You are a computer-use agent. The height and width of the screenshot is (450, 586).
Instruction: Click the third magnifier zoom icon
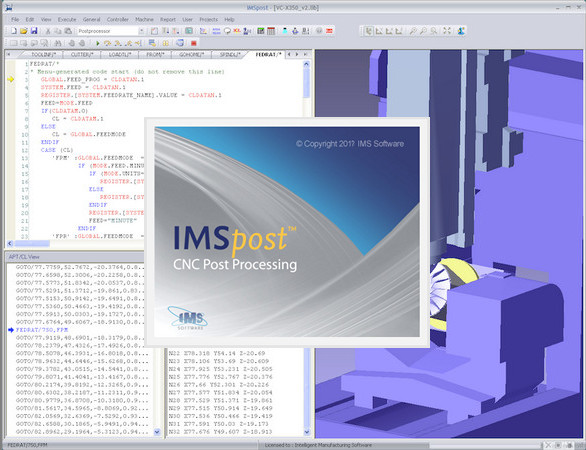(x=434, y=31)
